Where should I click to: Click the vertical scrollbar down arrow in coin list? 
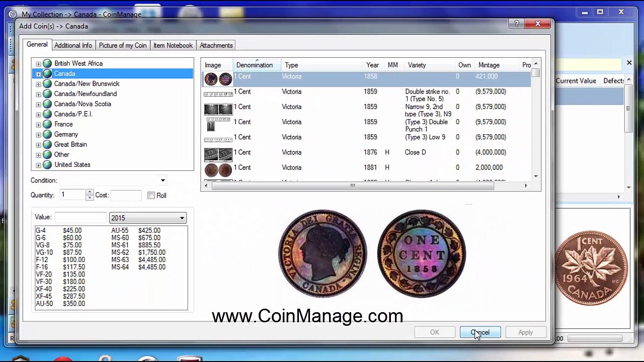pyautogui.click(x=536, y=176)
